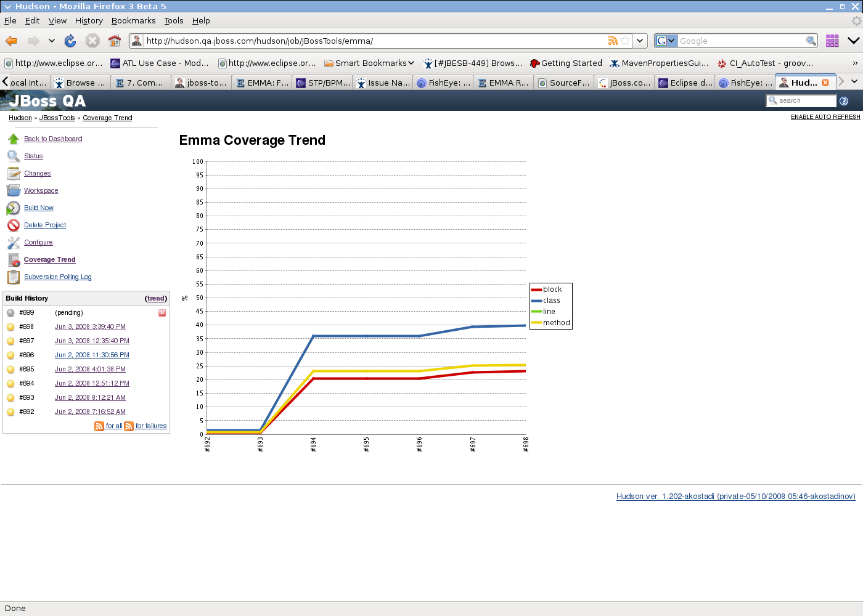Click the browser Forward arrow button

(x=33, y=41)
